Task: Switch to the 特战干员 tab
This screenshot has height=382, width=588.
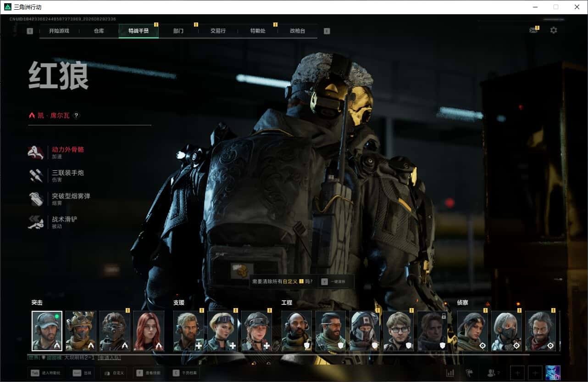Action: (x=139, y=31)
